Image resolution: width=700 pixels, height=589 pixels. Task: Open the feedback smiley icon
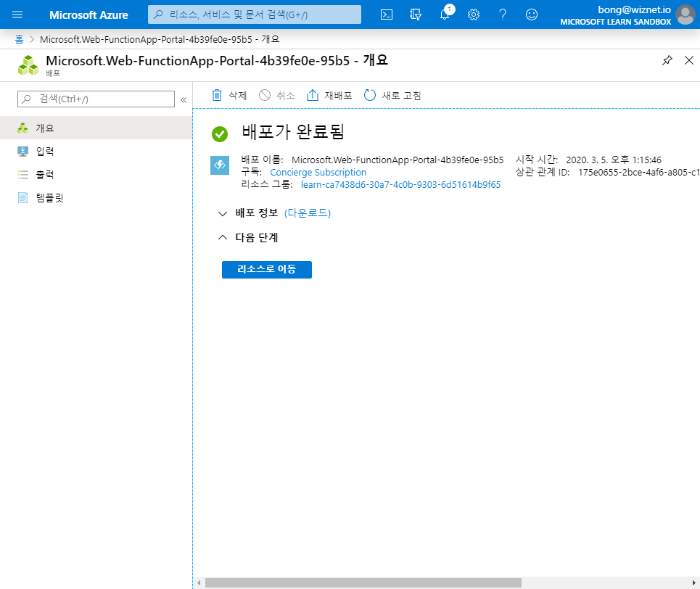pos(532,15)
